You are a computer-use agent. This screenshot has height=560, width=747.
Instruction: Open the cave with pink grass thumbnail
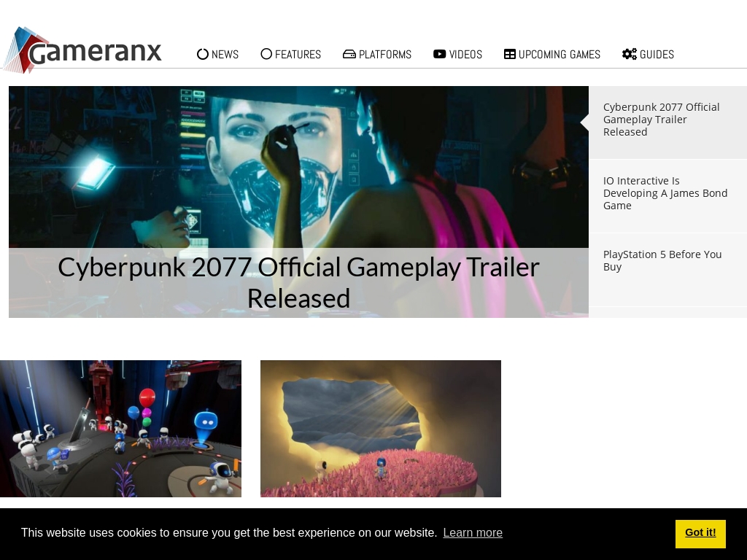pos(381,429)
